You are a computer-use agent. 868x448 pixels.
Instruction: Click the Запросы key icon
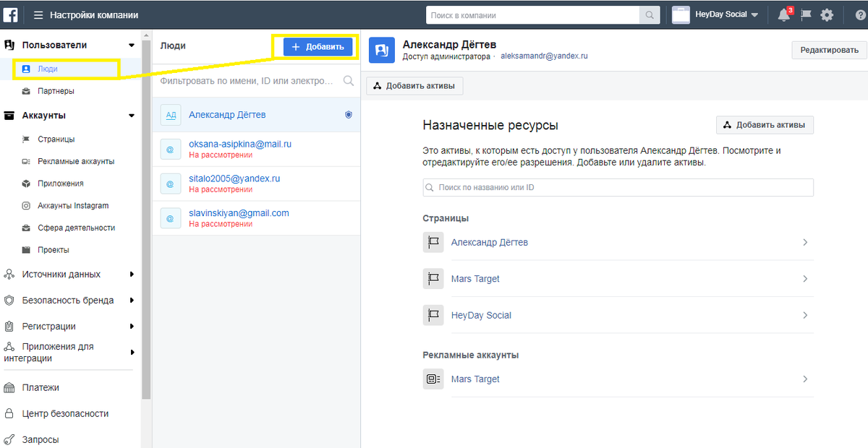click(x=9, y=439)
